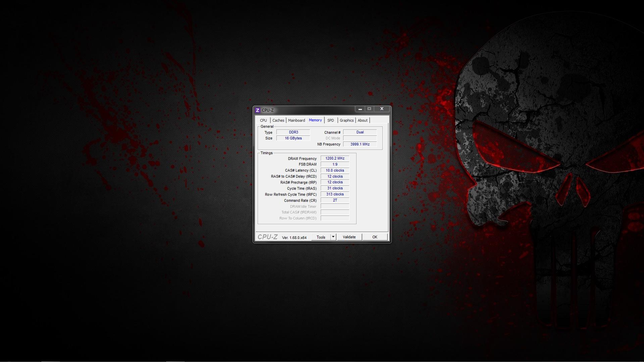Image resolution: width=644 pixels, height=362 pixels.
Task: Click the Command Rate (CR) label
Action: (300, 201)
